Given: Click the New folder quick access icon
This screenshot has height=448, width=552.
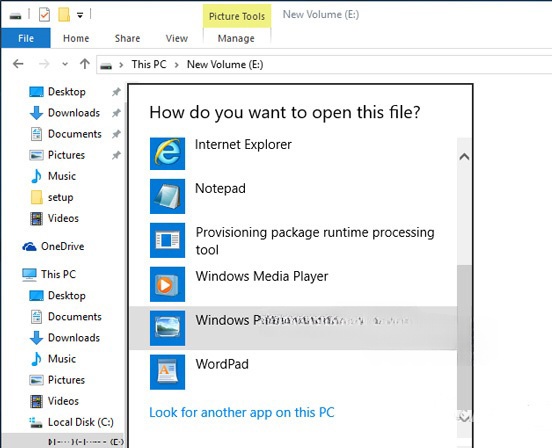Looking at the screenshot, I should (x=64, y=15).
